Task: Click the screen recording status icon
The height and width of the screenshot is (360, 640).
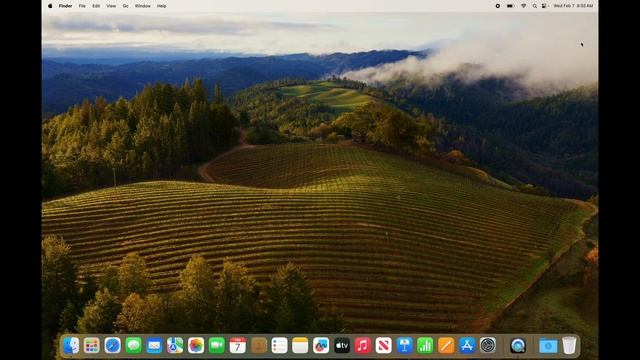Action: click(498, 6)
